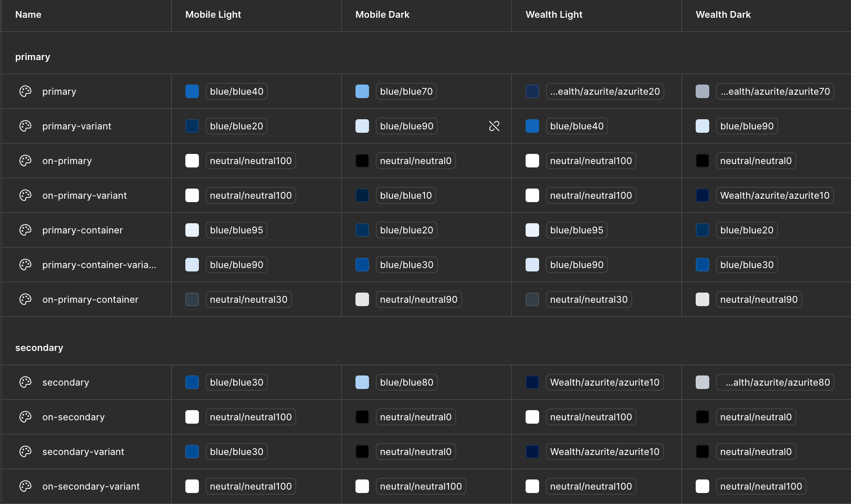Click neutral/neutral90 chip in Wealth Dark column

758,299
